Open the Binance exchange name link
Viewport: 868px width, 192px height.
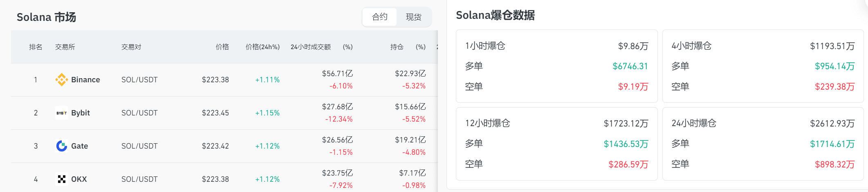85,79
